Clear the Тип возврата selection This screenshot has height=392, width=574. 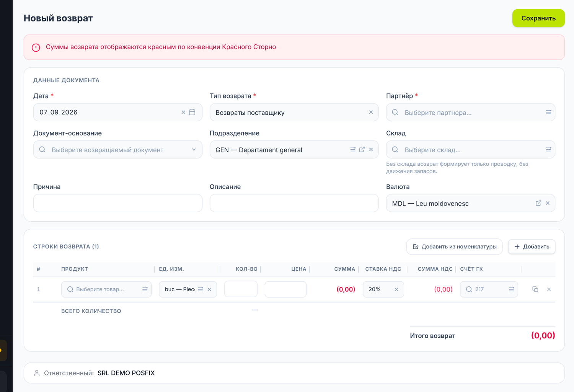click(x=371, y=112)
